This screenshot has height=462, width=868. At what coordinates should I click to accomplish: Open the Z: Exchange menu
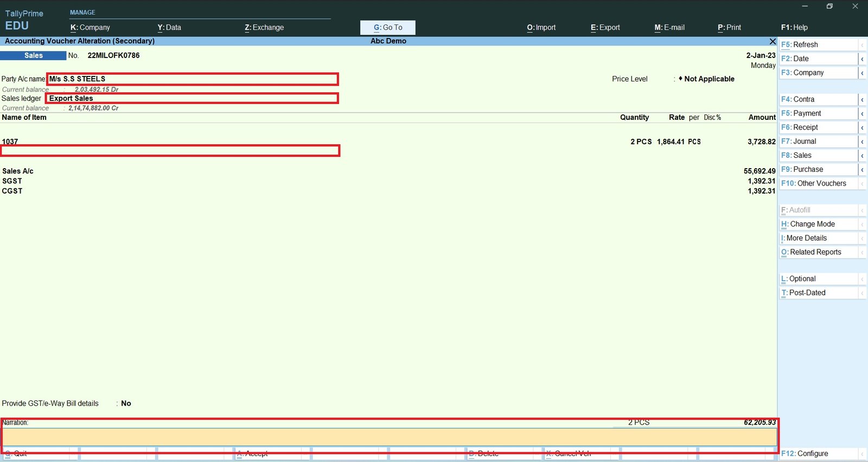pyautogui.click(x=264, y=28)
